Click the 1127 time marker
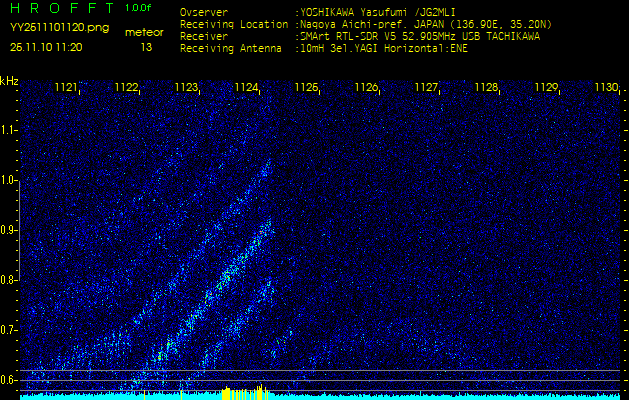 pyautogui.click(x=426, y=87)
